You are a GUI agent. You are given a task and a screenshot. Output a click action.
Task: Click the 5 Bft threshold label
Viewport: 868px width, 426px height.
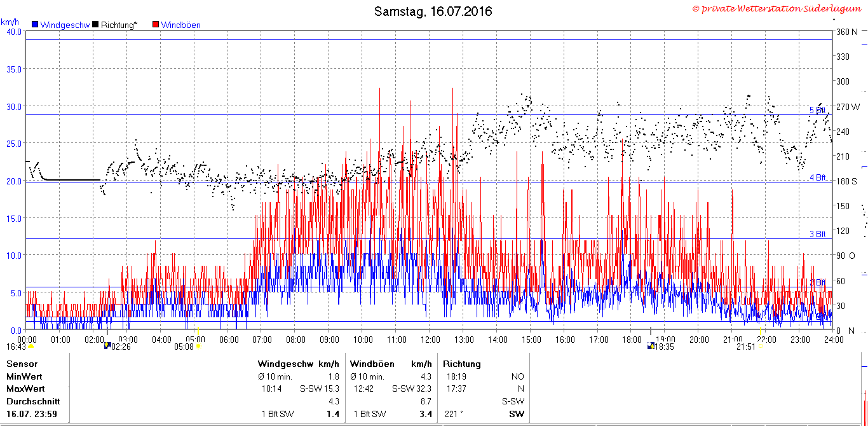pos(818,110)
